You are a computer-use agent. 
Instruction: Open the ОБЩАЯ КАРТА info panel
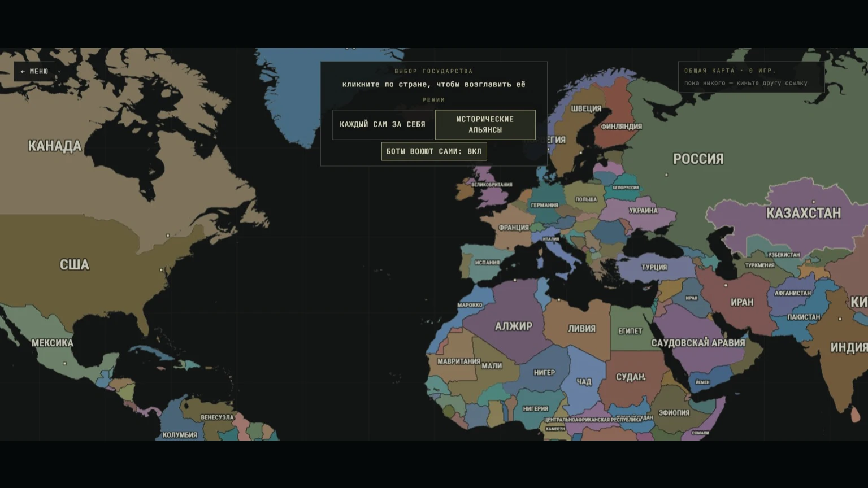coord(751,77)
